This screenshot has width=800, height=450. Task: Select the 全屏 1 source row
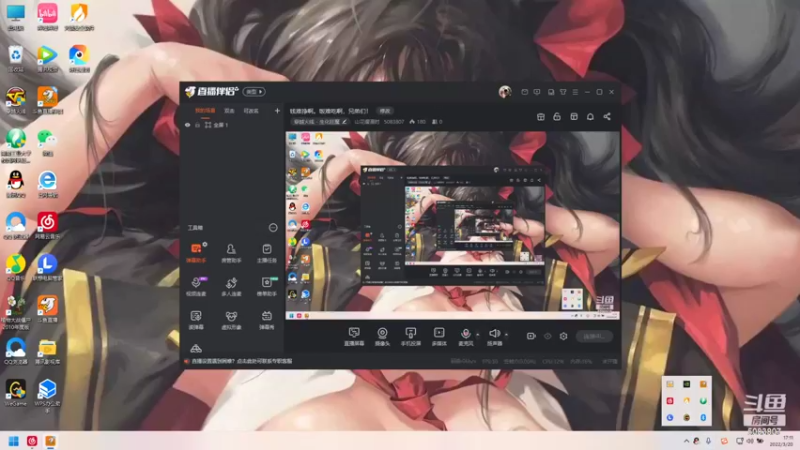coord(232,125)
